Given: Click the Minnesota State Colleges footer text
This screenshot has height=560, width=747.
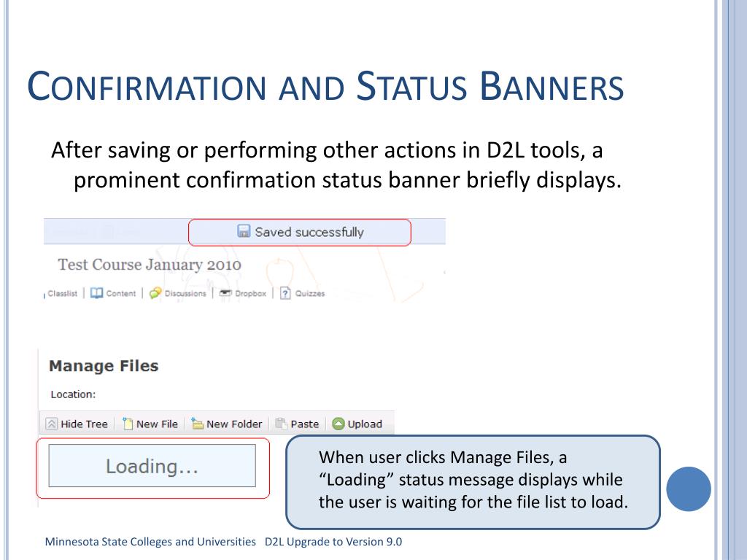Looking at the screenshot, I should 150,542.
